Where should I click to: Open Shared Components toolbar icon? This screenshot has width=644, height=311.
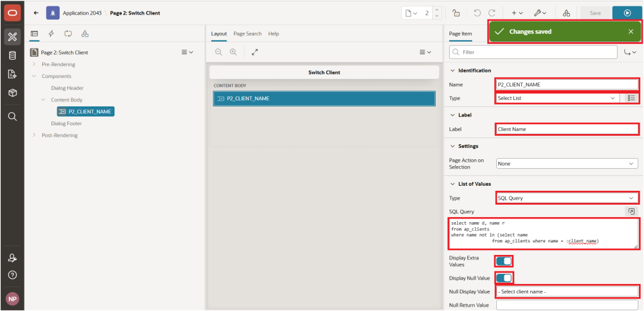tap(567, 13)
